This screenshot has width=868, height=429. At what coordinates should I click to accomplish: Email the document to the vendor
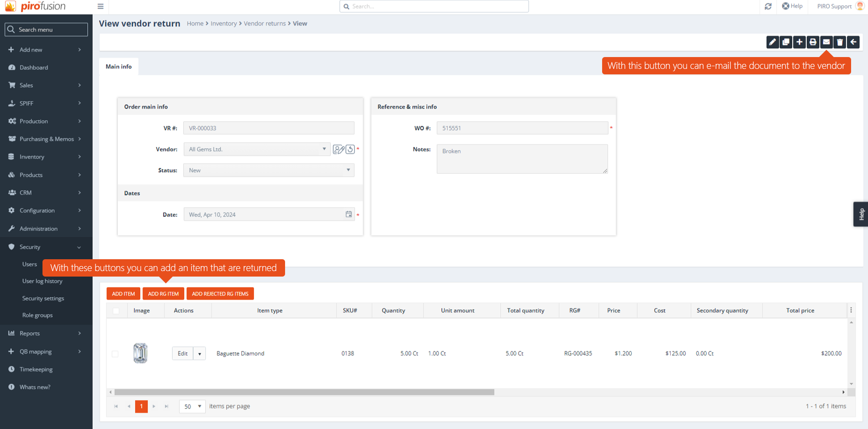point(826,42)
